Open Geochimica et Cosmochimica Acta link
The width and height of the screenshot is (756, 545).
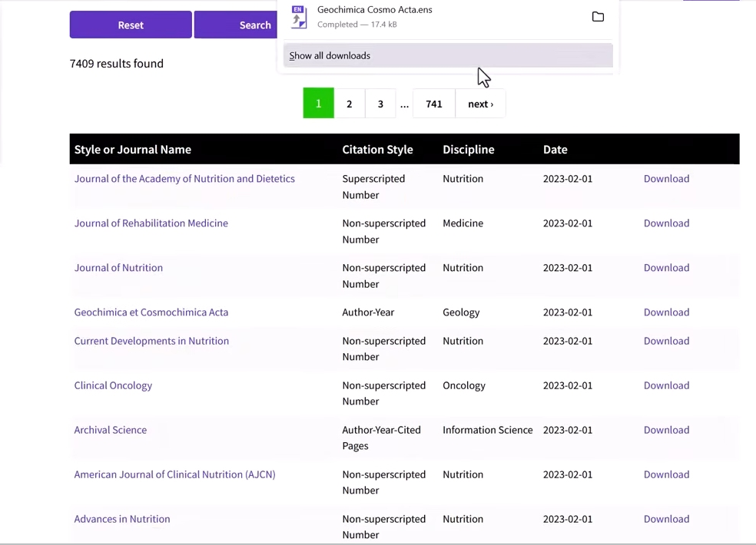pyautogui.click(x=151, y=312)
